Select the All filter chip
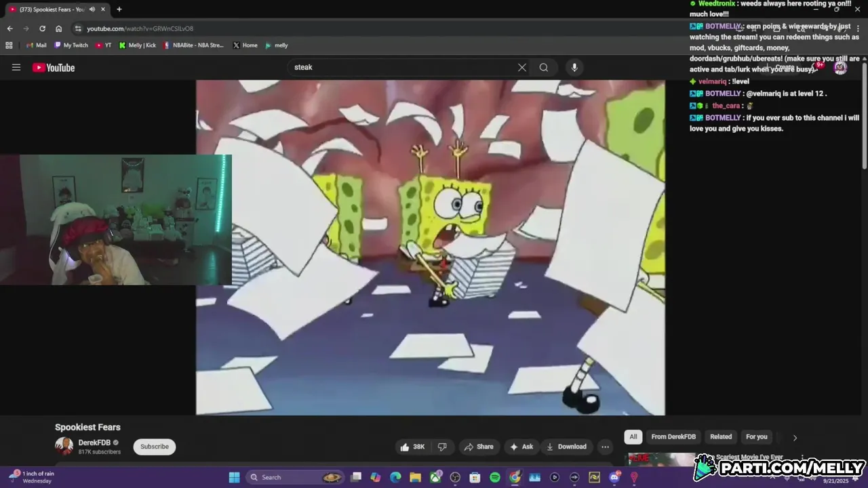 coord(633,436)
